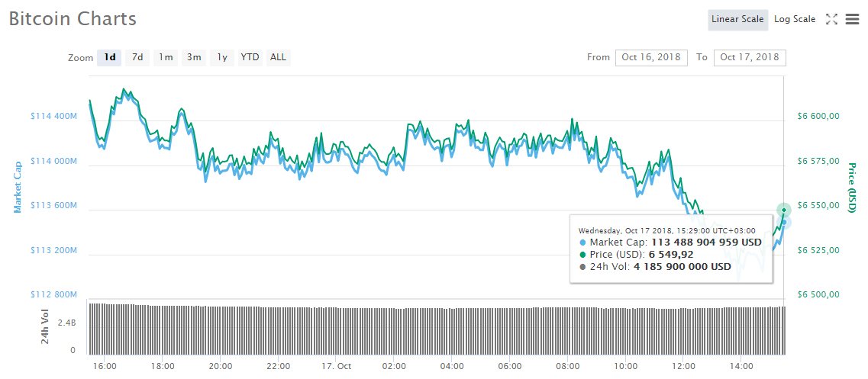Viewport: 868px width, 379px height.
Task: Click the 08:00 time axis label
Action: point(568,366)
